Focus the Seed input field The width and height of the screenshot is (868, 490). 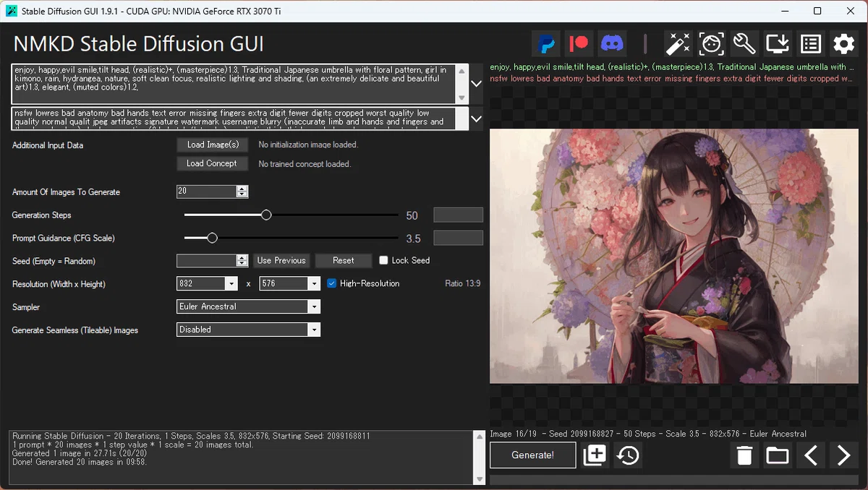point(207,260)
